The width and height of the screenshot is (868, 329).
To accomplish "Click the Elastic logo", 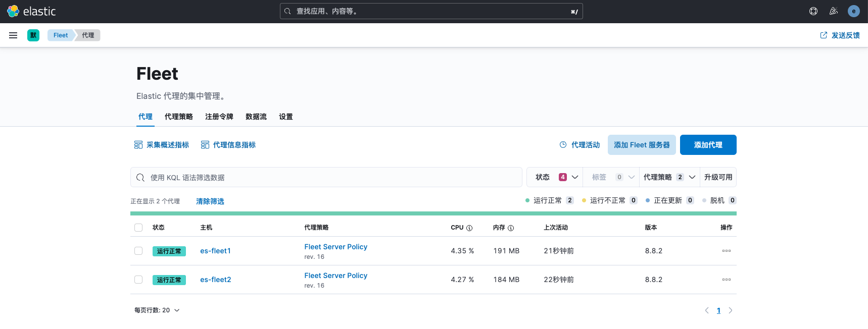I will tap(31, 11).
